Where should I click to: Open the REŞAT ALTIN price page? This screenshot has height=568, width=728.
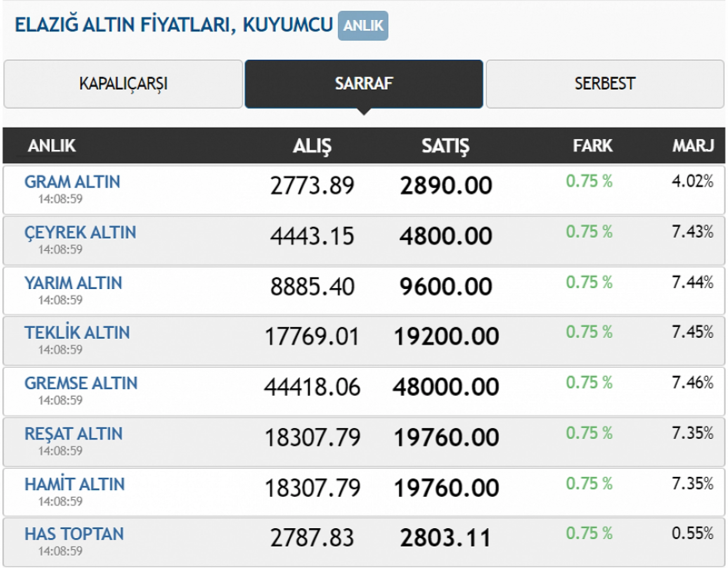(74, 434)
